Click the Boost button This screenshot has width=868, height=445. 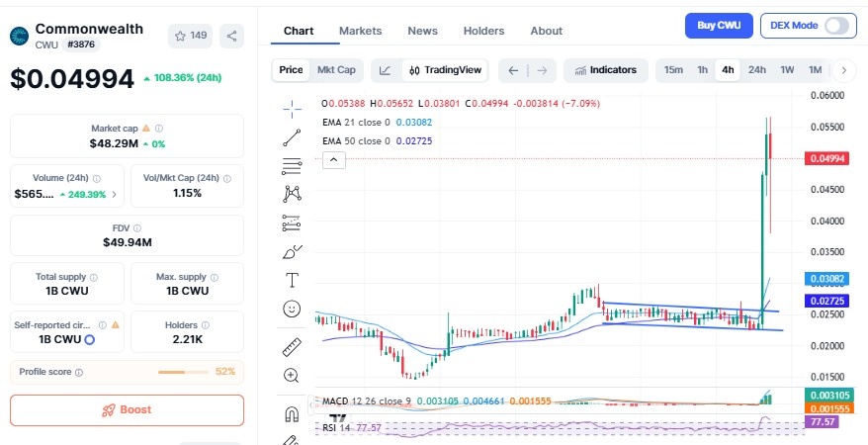(x=127, y=410)
